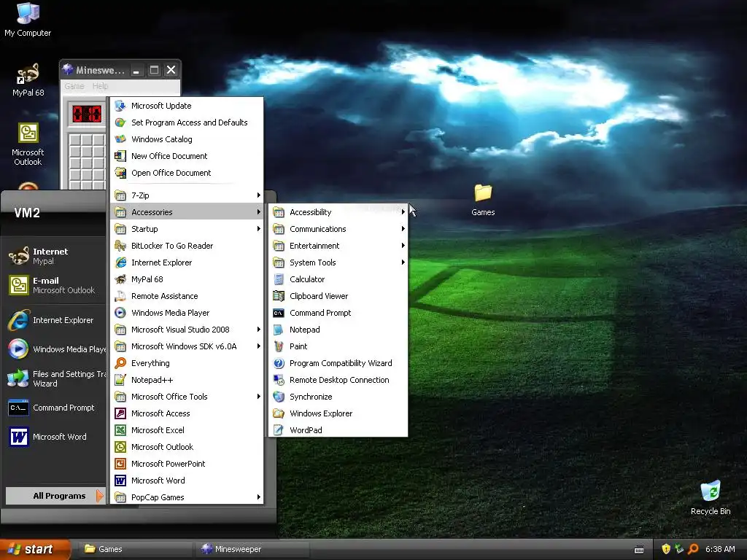The width and height of the screenshot is (747, 560).
Task: Open pinned E-mail Microsoft Outlook entry
Action: 55,285
